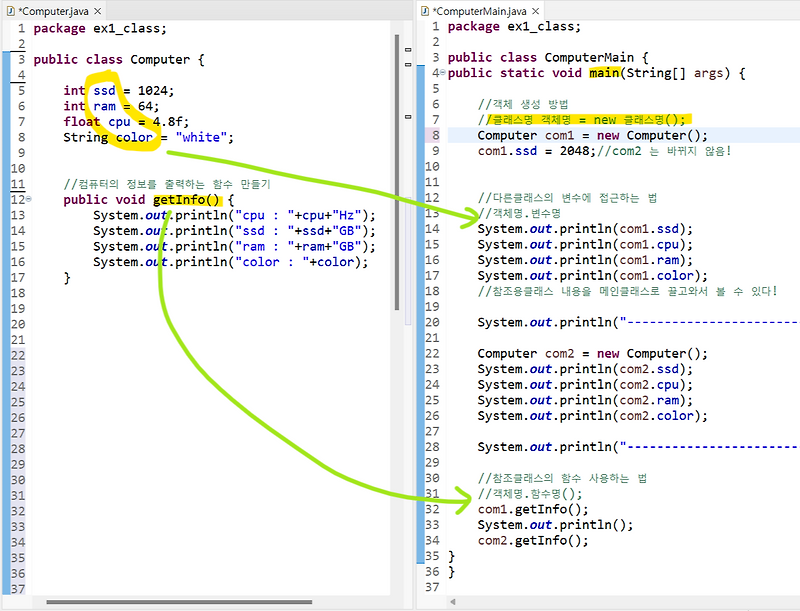Place cursor on the highlighted ssd variable

point(103,90)
